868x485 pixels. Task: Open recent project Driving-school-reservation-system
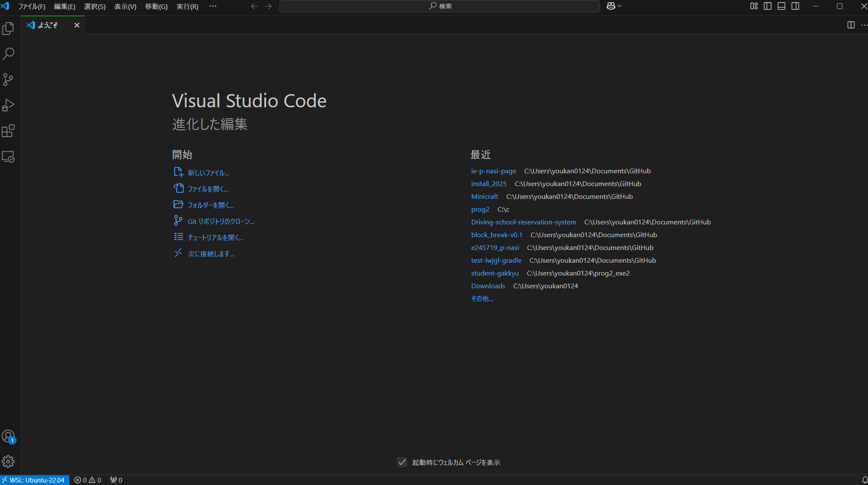(523, 222)
